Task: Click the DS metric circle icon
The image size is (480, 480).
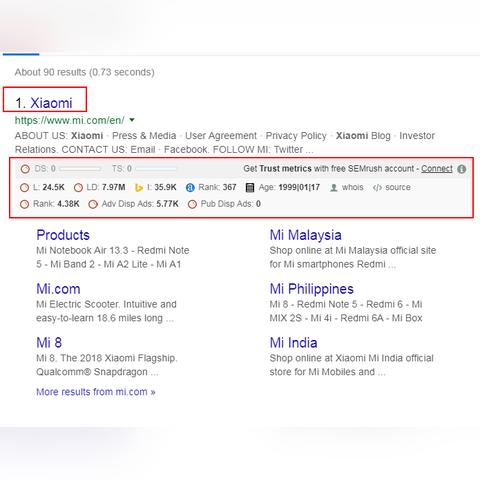Action: [25, 169]
